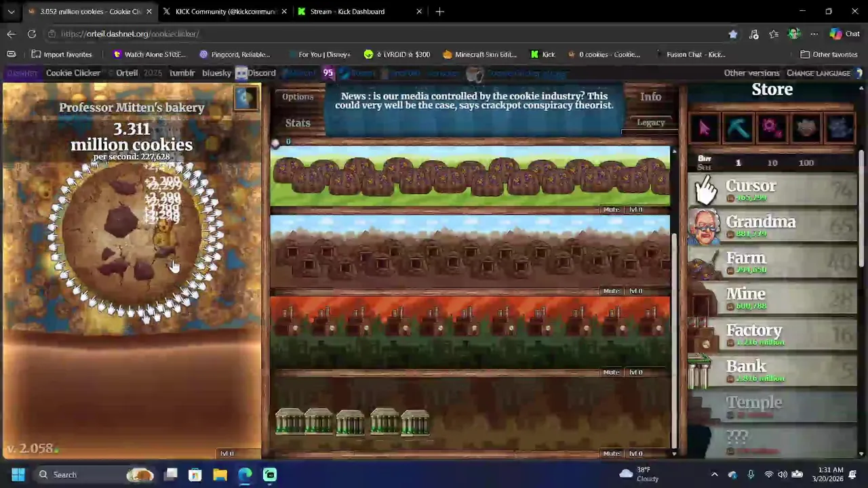
Task: Select the greyed-out Temple building
Action: [772, 407]
